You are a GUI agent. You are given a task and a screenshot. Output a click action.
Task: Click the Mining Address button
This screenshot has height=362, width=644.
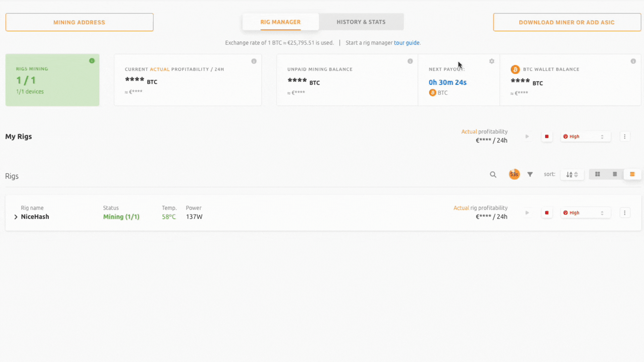(x=79, y=22)
